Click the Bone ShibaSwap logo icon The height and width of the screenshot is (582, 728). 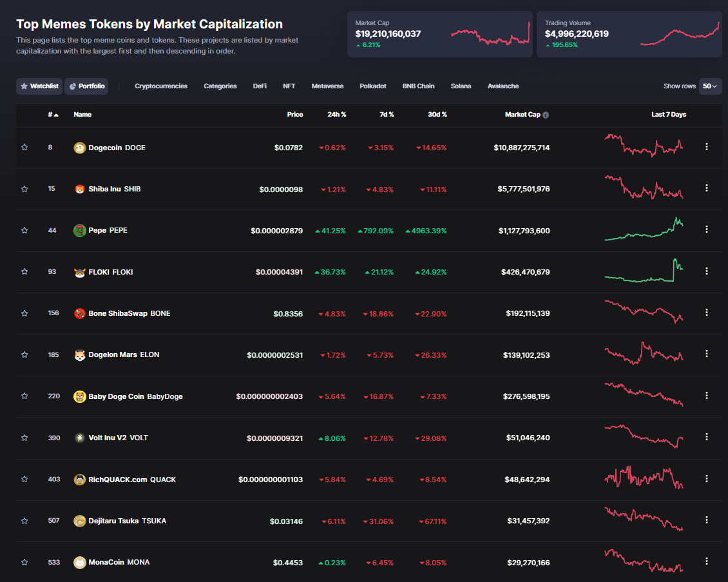(x=80, y=313)
